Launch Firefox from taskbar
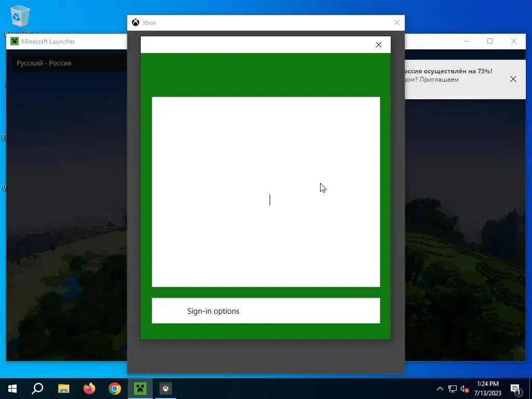The image size is (532, 399). point(89,389)
